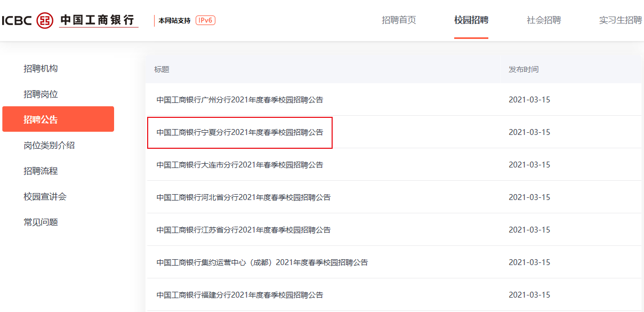644x312 pixels.
Task: Click the 2021-03-15 date in 宁夏分行 row
Action: click(529, 132)
